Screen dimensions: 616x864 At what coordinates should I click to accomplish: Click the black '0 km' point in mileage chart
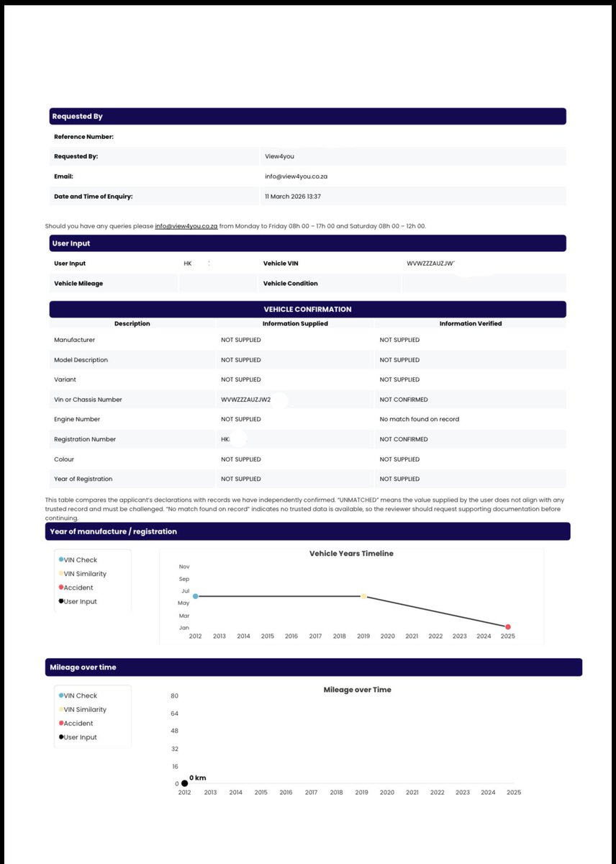[x=184, y=783]
